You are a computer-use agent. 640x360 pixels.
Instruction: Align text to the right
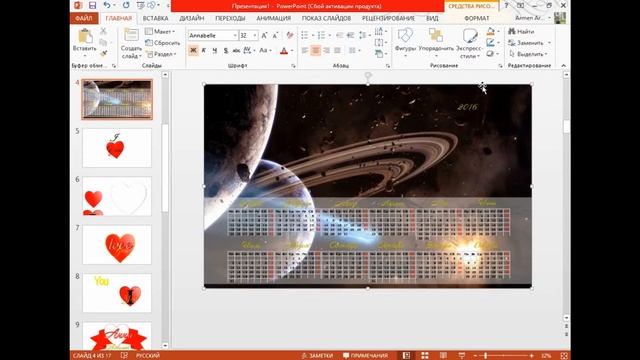click(x=327, y=51)
